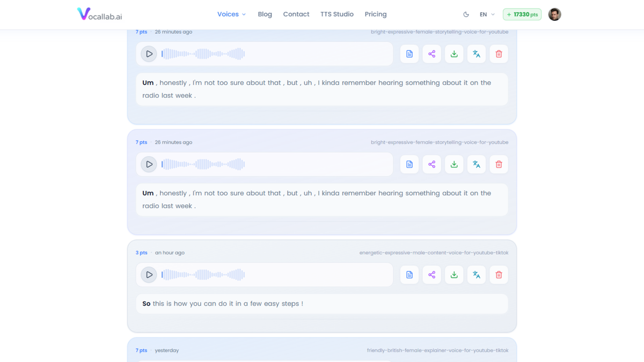Expand the Voices dropdown menu
This screenshot has width=644, height=362.
231,14
